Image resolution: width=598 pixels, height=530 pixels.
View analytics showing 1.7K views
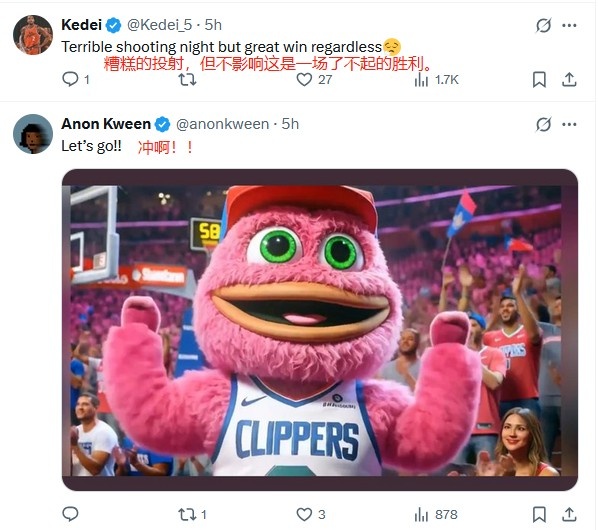click(x=436, y=80)
